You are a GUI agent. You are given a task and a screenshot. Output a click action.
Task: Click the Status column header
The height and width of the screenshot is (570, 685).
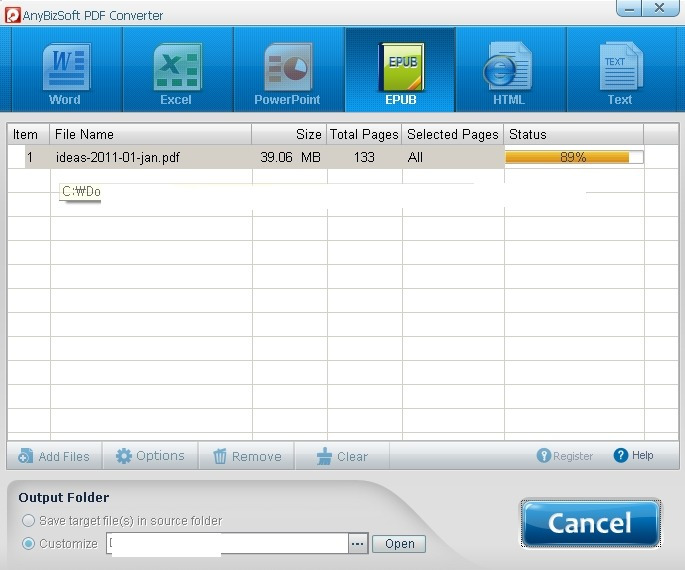[574, 134]
